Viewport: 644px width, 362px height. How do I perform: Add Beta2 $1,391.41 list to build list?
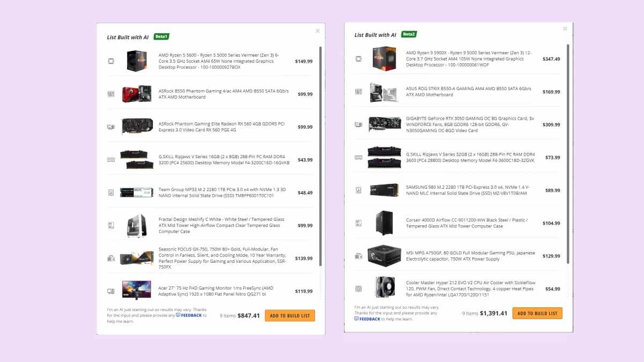click(x=537, y=313)
